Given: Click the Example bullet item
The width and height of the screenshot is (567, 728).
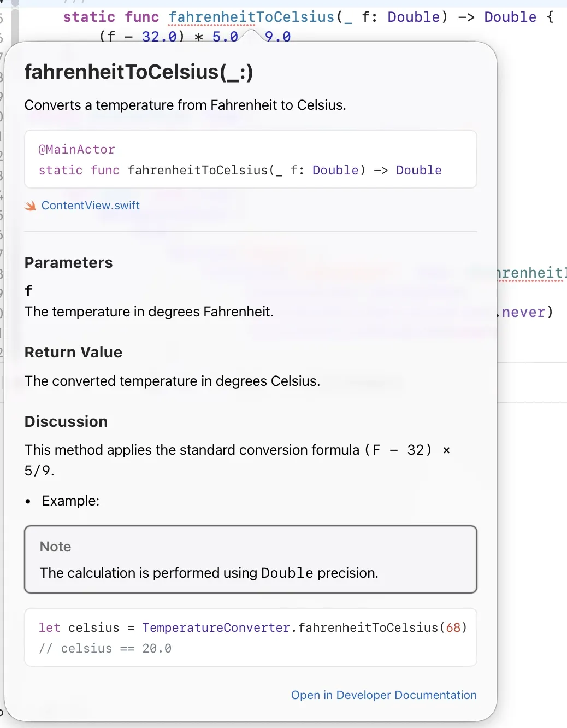Looking at the screenshot, I should 71,501.
